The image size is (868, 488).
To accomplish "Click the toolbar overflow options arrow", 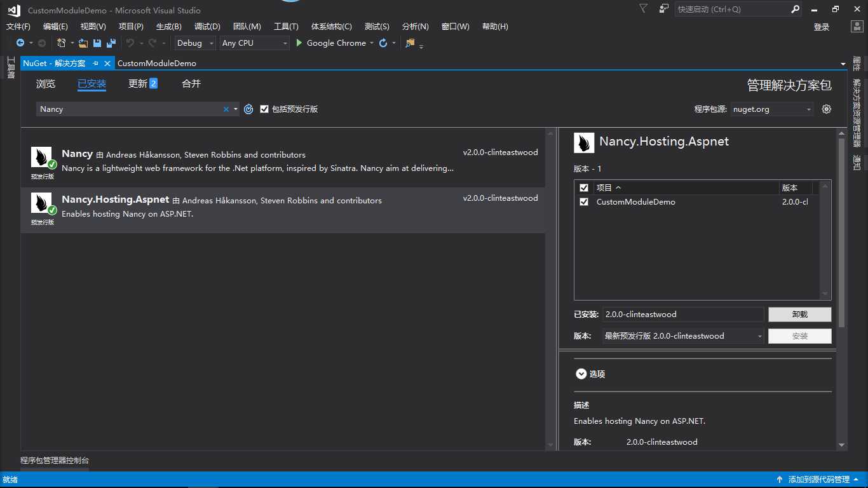I will [x=421, y=46].
